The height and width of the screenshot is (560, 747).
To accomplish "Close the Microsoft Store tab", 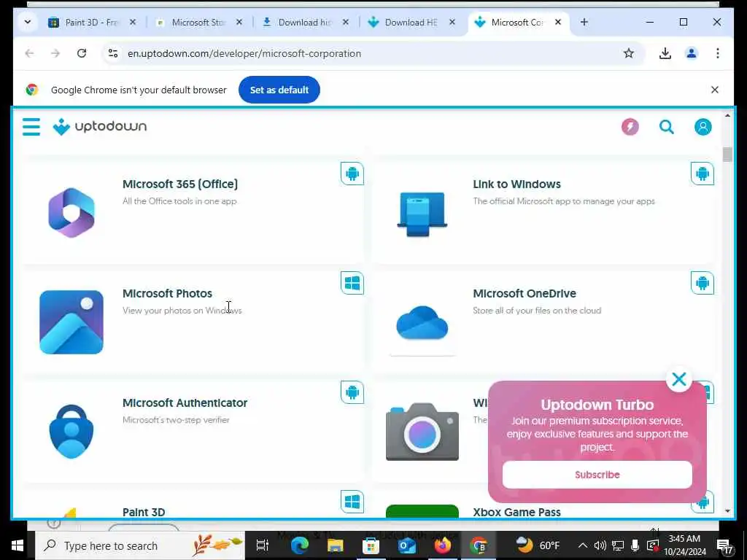I will click(x=239, y=23).
